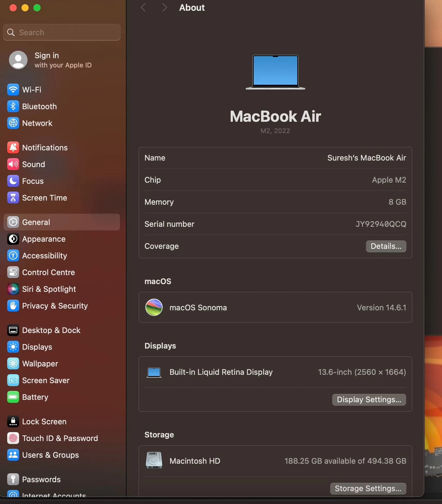Click the macOS Sonoma logo icon
This screenshot has width=442, height=504.
pos(154,307)
